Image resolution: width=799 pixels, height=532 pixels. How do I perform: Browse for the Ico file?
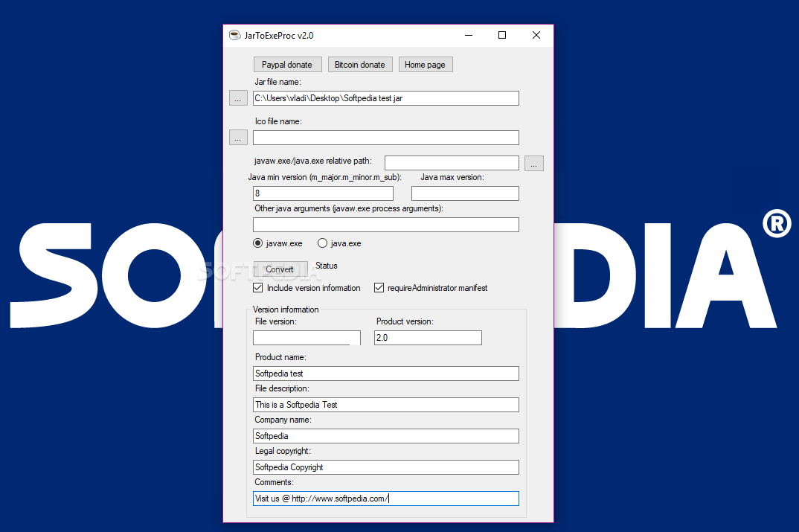point(238,138)
